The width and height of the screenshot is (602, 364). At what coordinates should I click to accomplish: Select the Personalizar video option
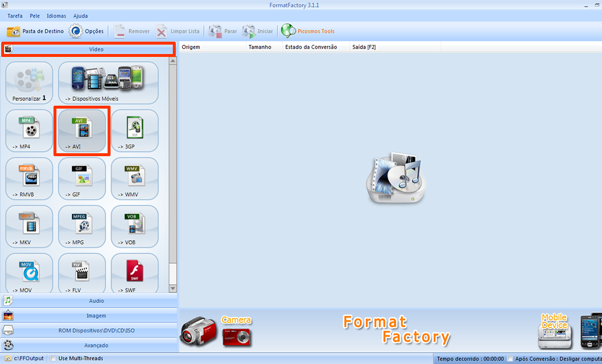point(29,83)
